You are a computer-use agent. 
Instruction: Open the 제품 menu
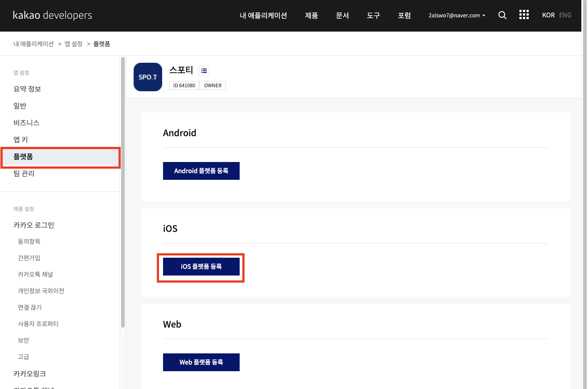click(x=311, y=16)
